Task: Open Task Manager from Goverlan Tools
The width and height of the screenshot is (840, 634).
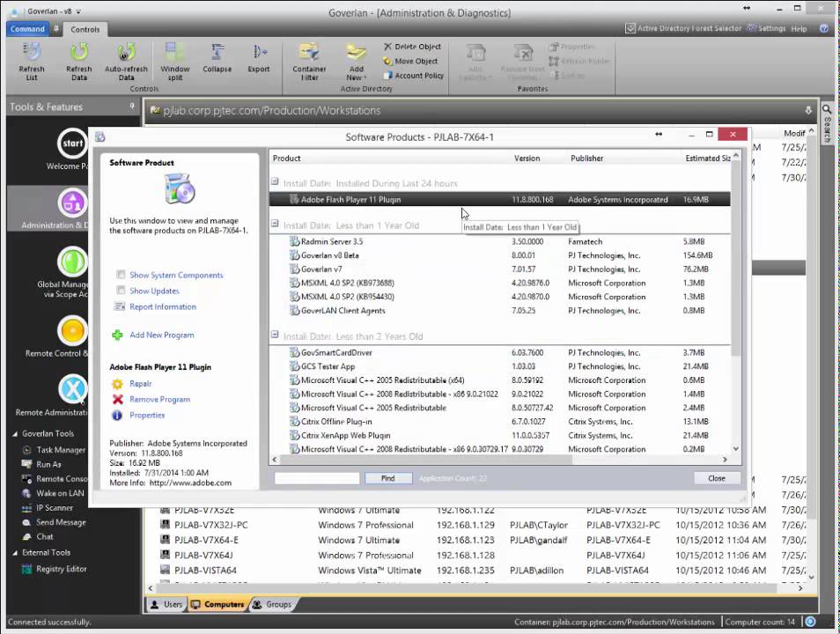Action: click(x=54, y=450)
